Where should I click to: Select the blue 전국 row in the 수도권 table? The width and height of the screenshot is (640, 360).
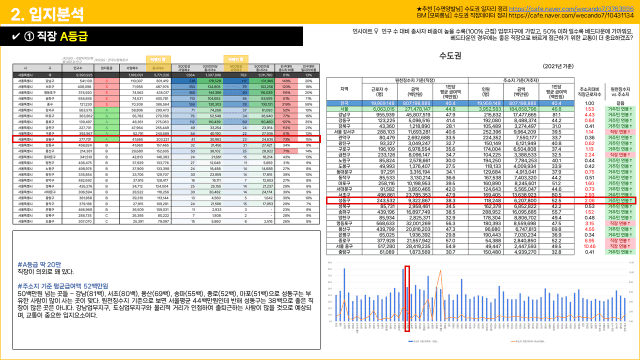450,103
